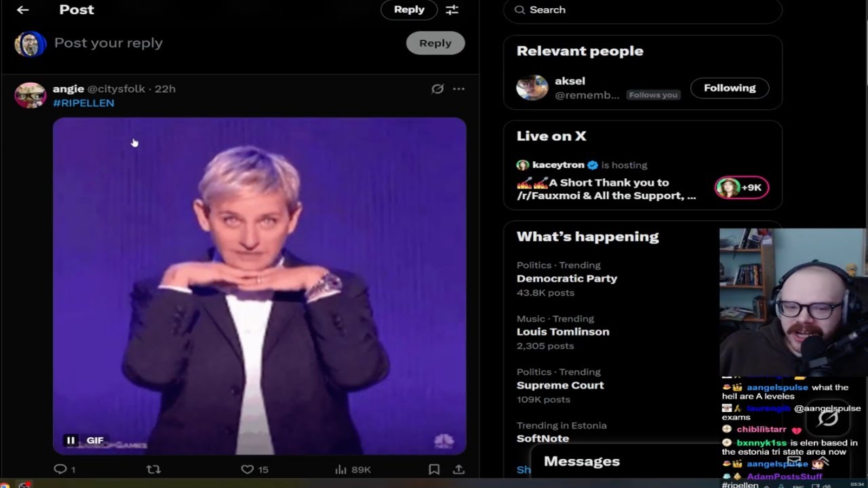
Task: Open the Messages drawer
Action: point(582,462)
